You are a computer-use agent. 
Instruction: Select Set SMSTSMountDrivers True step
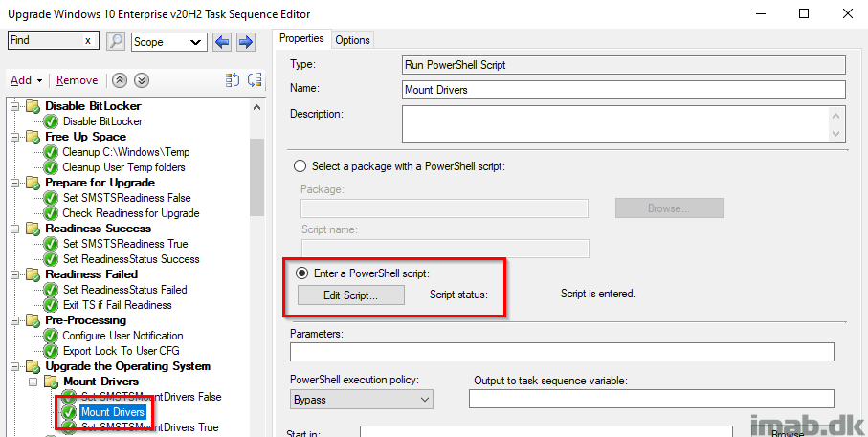tap(150, 427)
